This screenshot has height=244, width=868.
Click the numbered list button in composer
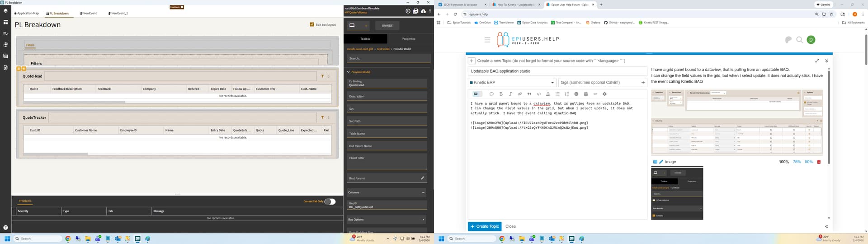(567, 94)
